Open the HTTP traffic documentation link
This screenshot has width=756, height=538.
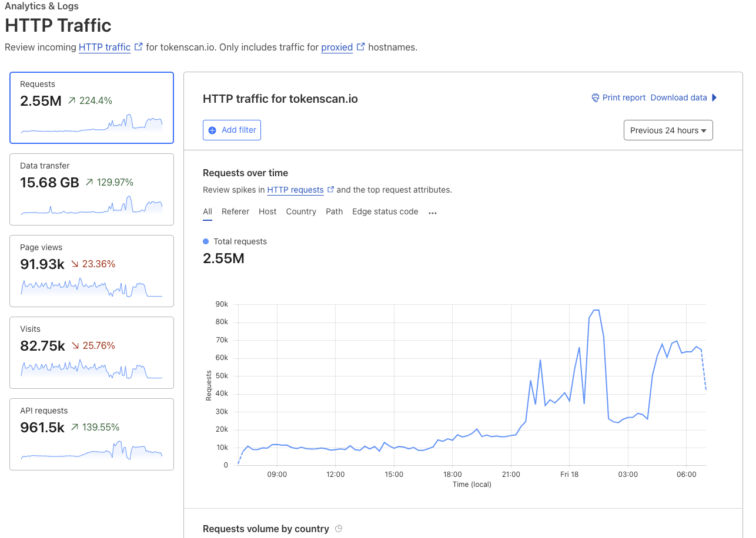[x=105, y=47]
